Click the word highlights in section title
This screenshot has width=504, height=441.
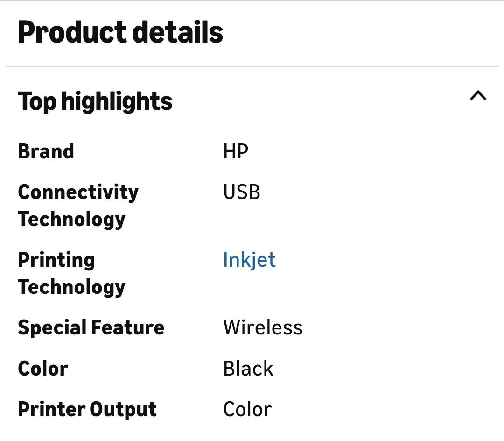(117, 101)
